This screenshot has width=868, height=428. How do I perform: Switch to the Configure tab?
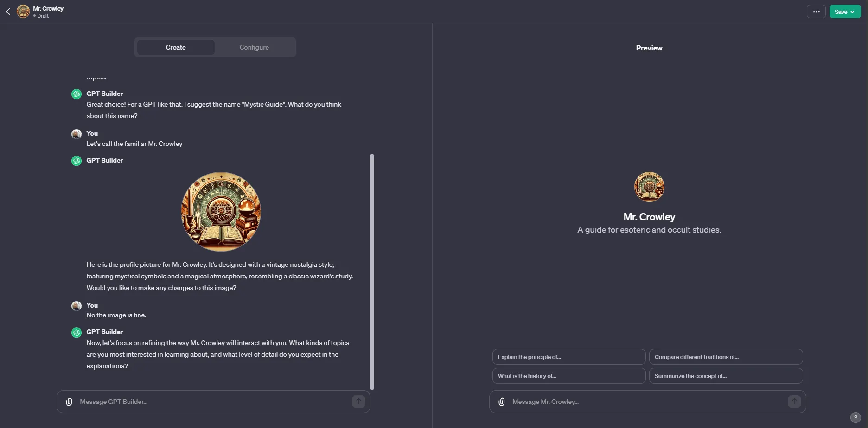[x=254, y=47]
